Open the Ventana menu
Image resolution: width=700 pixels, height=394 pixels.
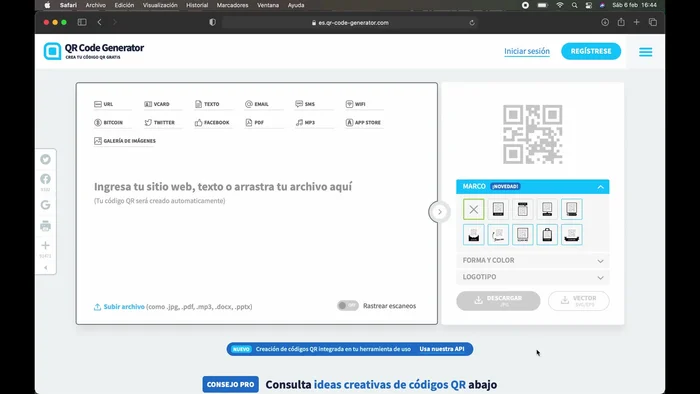click(x=268, y=5)
